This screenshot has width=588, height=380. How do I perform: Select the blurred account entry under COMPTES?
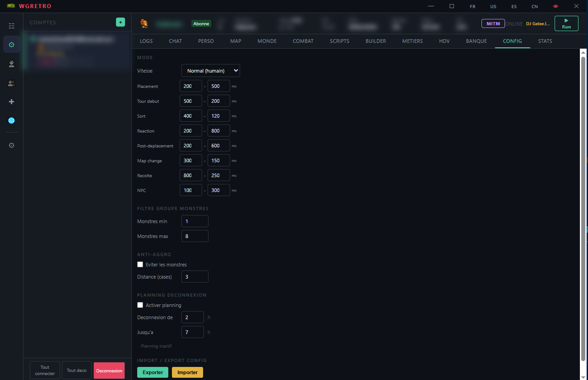pos(77,50)
